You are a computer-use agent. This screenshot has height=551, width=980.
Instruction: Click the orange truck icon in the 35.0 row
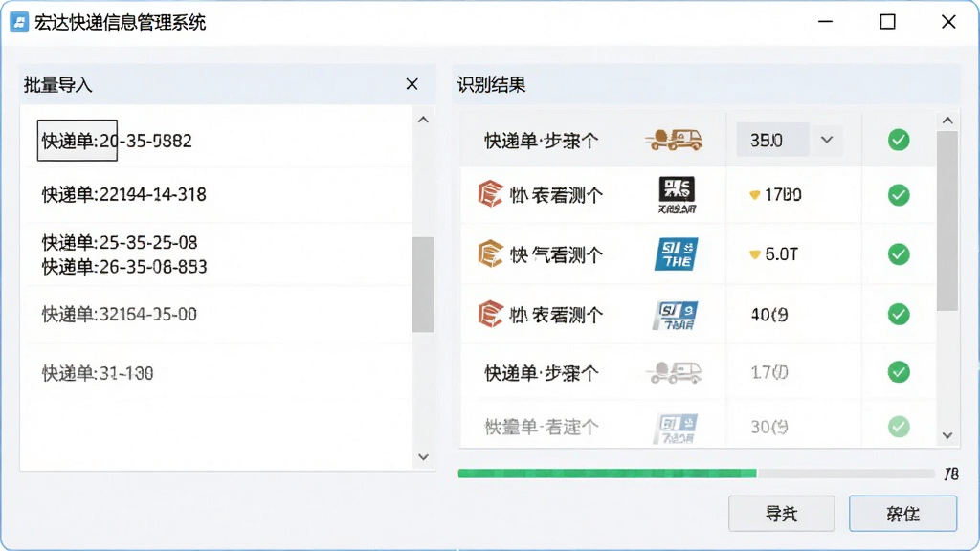[x=674, y=140]
